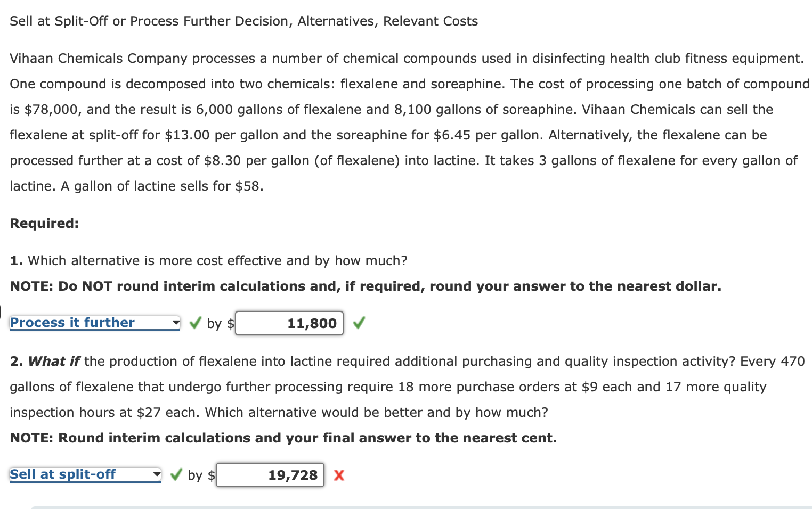Click the question title Sell at Split-Off heading

pyautogui.click(x=244, y=21)
